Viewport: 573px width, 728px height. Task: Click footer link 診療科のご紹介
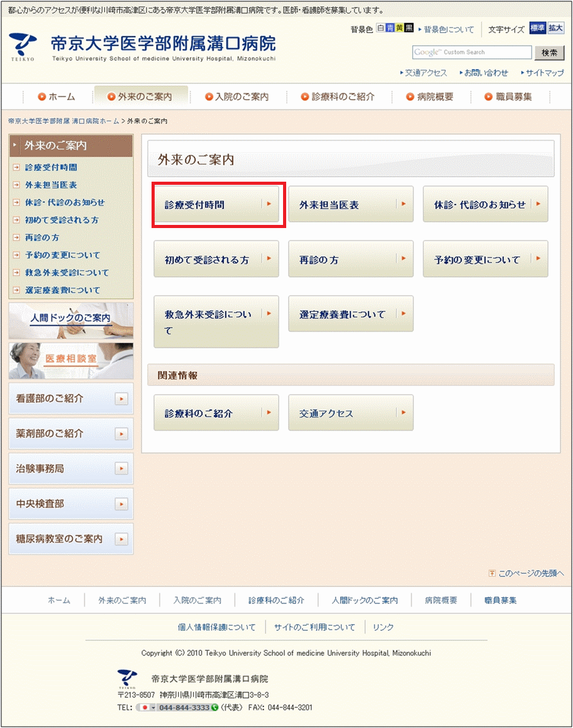pyautogui.click(x=276, y=600)
